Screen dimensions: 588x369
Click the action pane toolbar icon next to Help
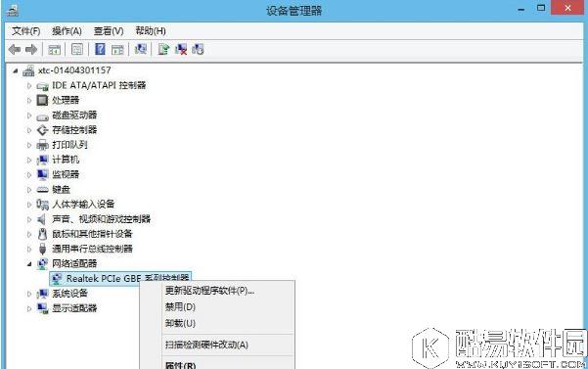[117, 50]
